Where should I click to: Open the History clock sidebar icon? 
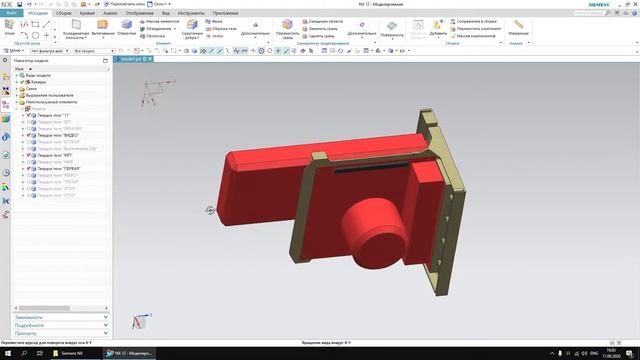pyautogui.click(x=6, y=173)
